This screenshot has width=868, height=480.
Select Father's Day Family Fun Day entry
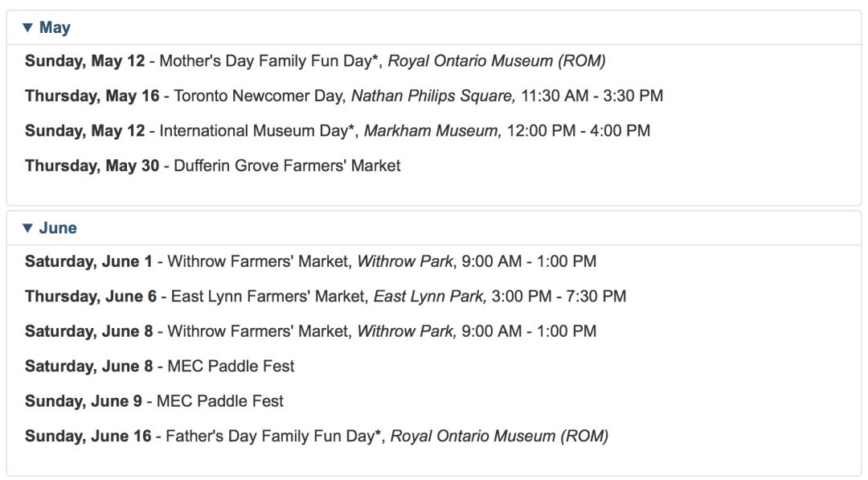(317, 436)
